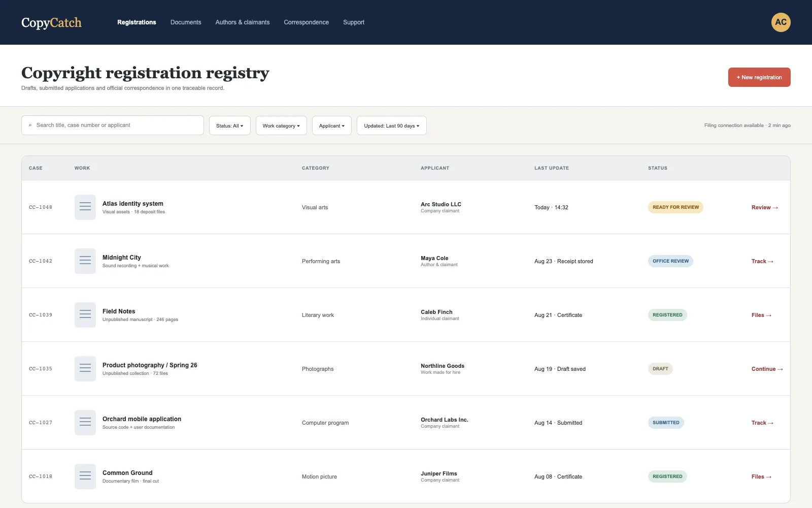Click the CopyCatch logo
The height and width of the screenshot is (508, 812).
point(51,22)
